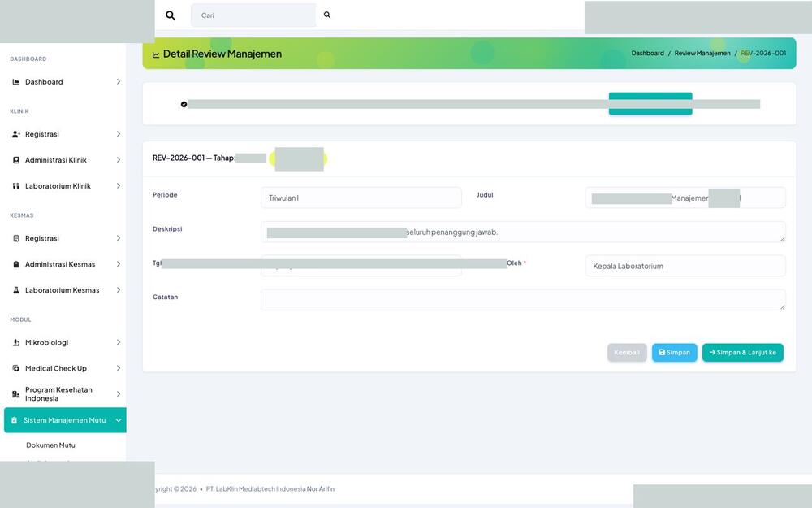Click the Medical Check Up icon
The image size is (812, 508).
(16, 368)
